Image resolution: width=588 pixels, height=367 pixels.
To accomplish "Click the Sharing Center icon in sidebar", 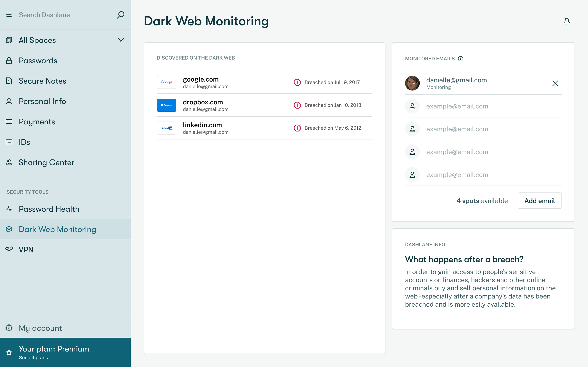I will (x=9, y=162).
